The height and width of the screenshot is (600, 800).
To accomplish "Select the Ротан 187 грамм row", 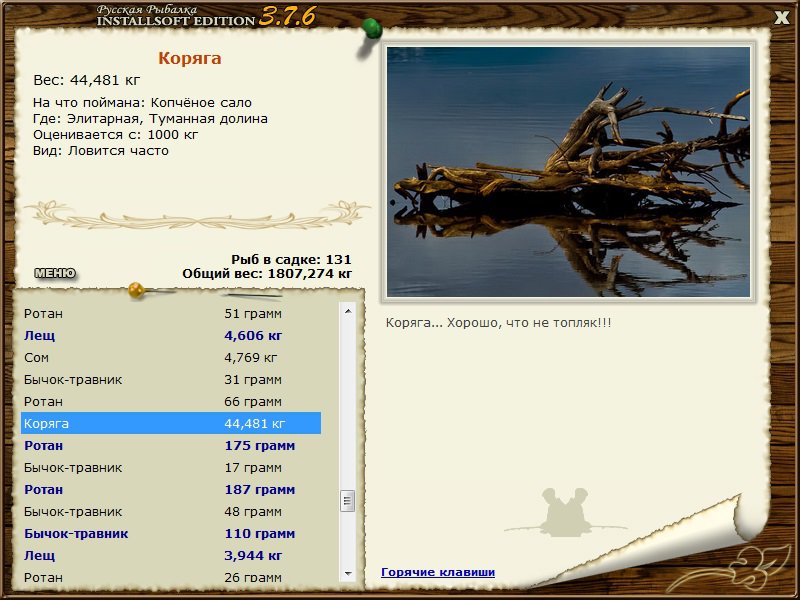I will pyautogui.click(x=171, y=489).
